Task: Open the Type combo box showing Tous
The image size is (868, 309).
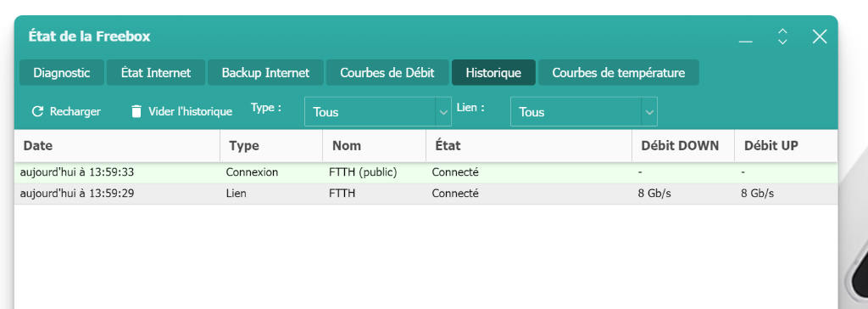Action: 378,112
